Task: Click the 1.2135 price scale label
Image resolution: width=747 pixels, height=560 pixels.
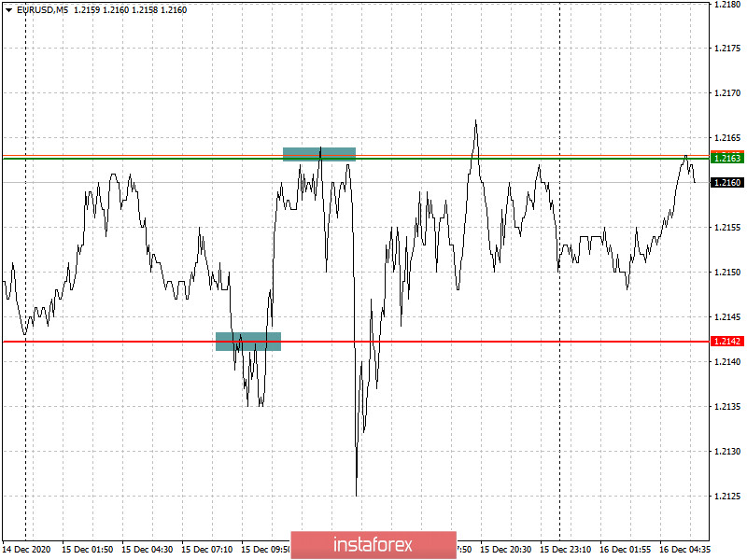Action: point(727,406)
